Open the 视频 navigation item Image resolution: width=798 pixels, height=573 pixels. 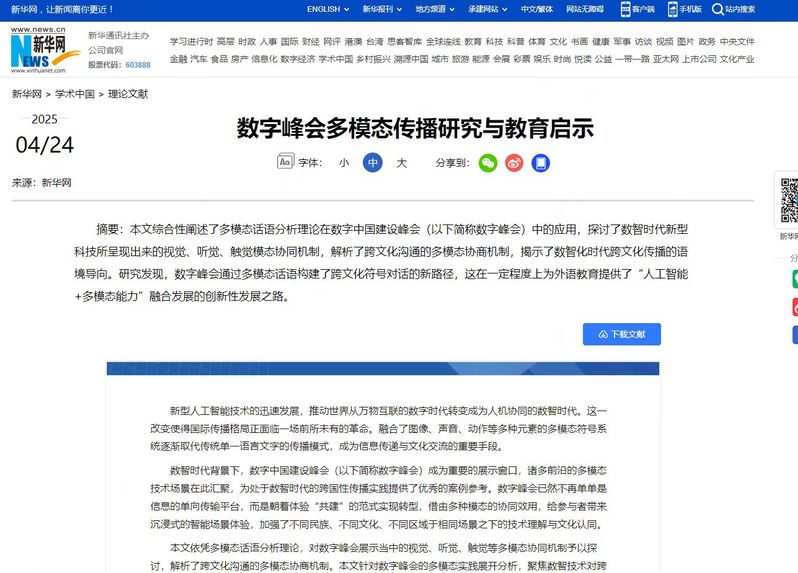click(664, 42)
